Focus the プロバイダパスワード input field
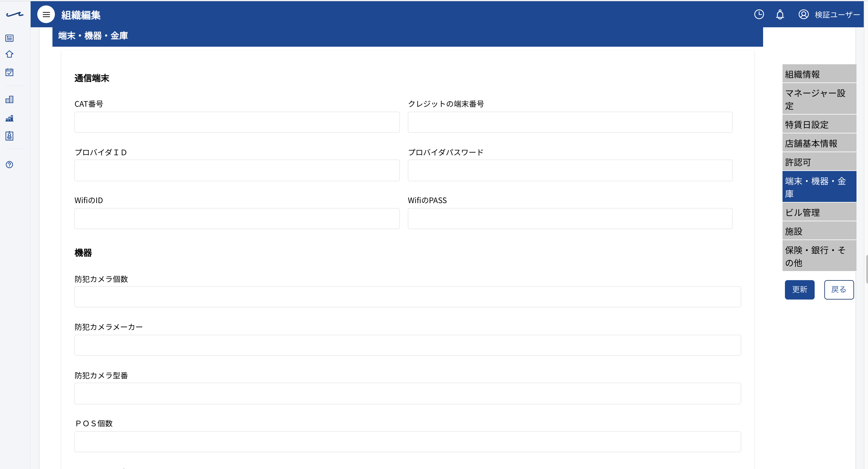Image resolution: width=868 pixels, height=469 pixels. coord(570,170)
